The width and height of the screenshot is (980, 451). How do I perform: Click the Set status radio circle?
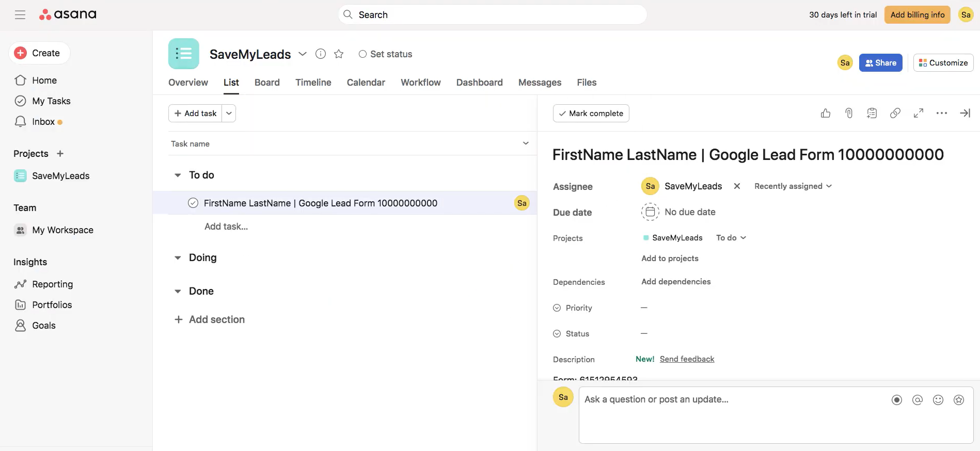click(362, 54)
